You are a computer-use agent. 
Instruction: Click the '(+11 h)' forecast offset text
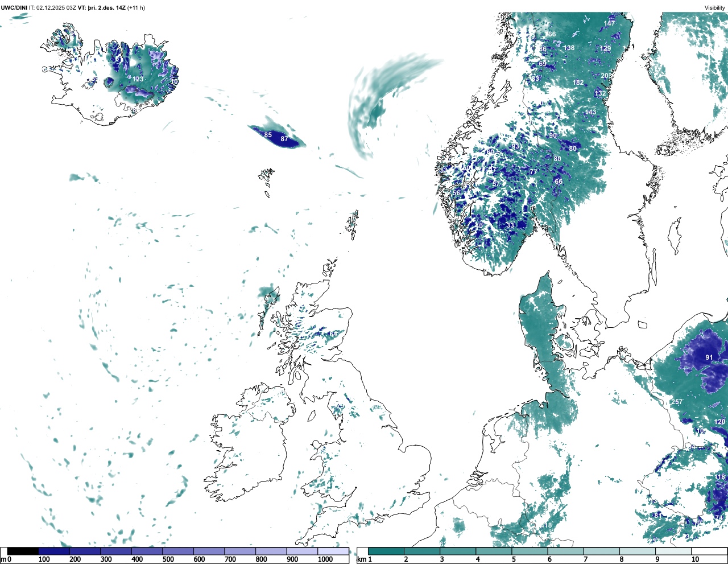(136, 8)
